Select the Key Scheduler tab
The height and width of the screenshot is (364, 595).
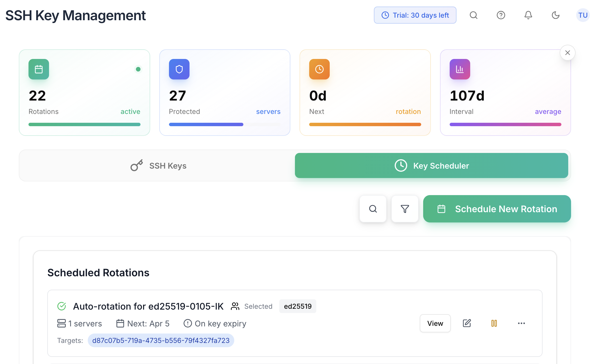tap(431, 165)
